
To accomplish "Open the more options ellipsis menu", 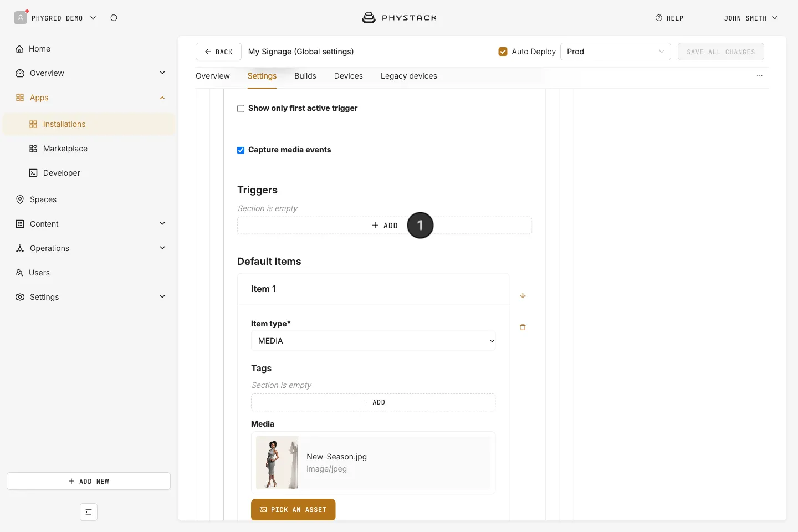I will click(760, 76).
